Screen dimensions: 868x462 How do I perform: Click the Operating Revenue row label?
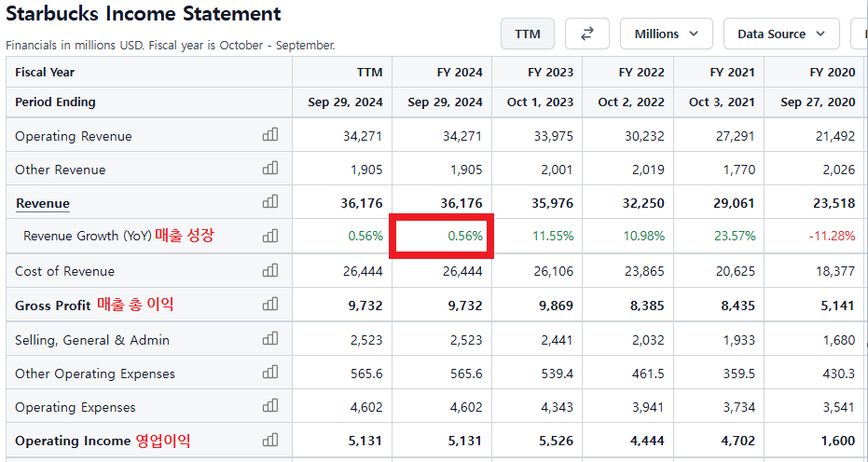[x=74, y=136]
